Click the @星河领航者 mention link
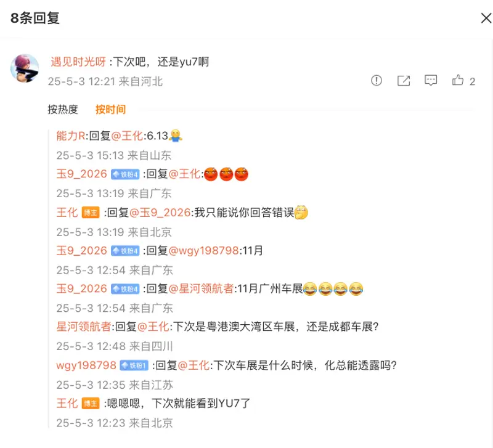The height and width of the screenshot is (448, 493). tap(202, 288)
